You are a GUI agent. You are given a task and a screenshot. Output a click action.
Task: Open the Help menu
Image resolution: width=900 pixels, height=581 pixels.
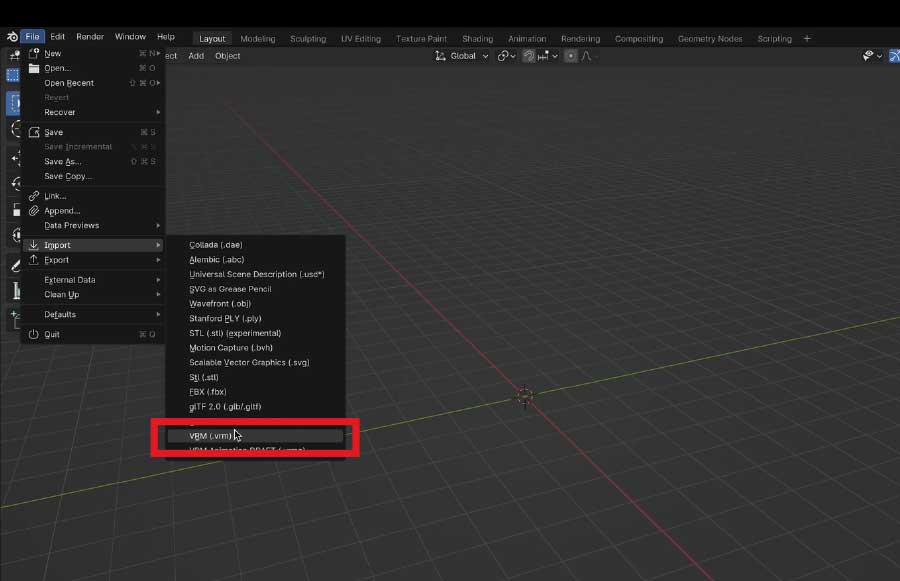[x=166, y=36]
